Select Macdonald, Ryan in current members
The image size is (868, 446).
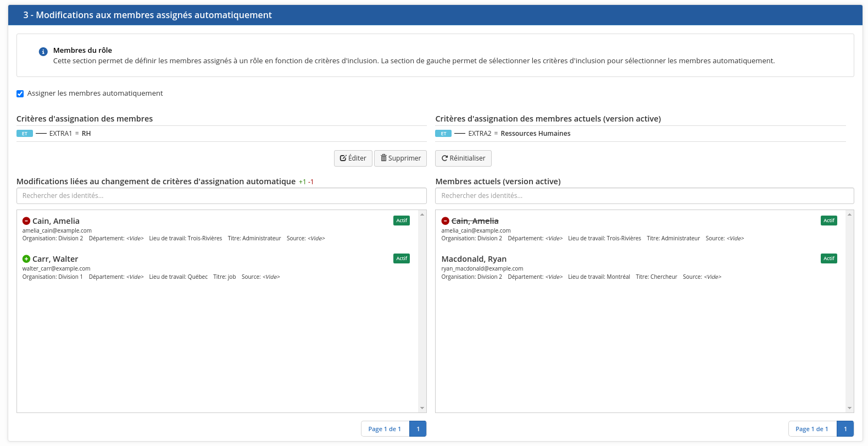click(x=474, y=259)
